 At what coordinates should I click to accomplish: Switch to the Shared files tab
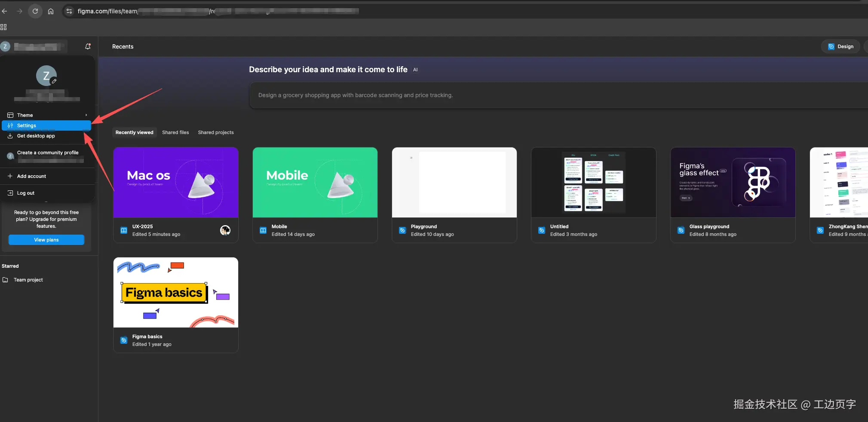pos(175,132)
